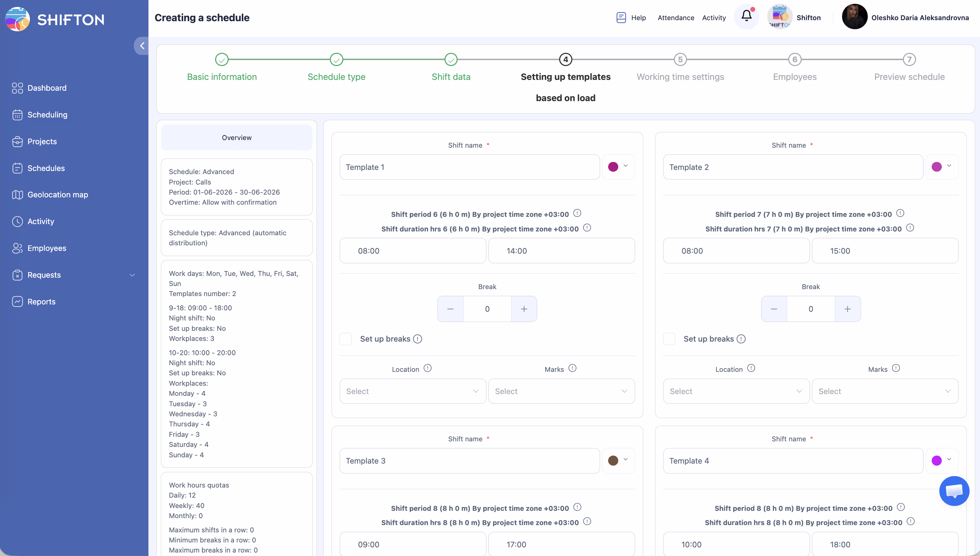Click the Overview button

click(236, 138)
